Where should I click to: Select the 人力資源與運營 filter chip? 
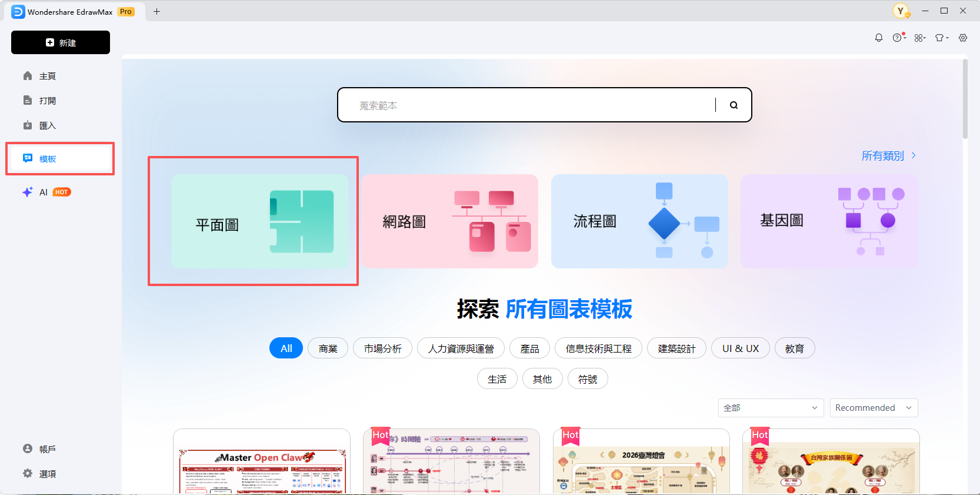(461, 348)
